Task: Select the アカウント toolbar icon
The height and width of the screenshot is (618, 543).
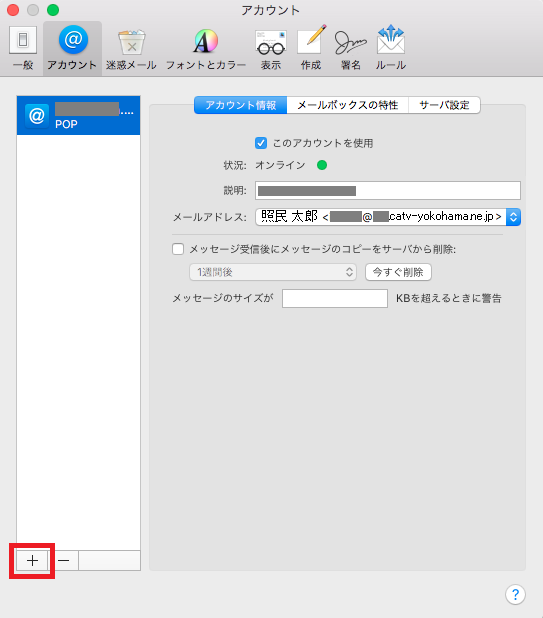Action: [x=73, y=48]
